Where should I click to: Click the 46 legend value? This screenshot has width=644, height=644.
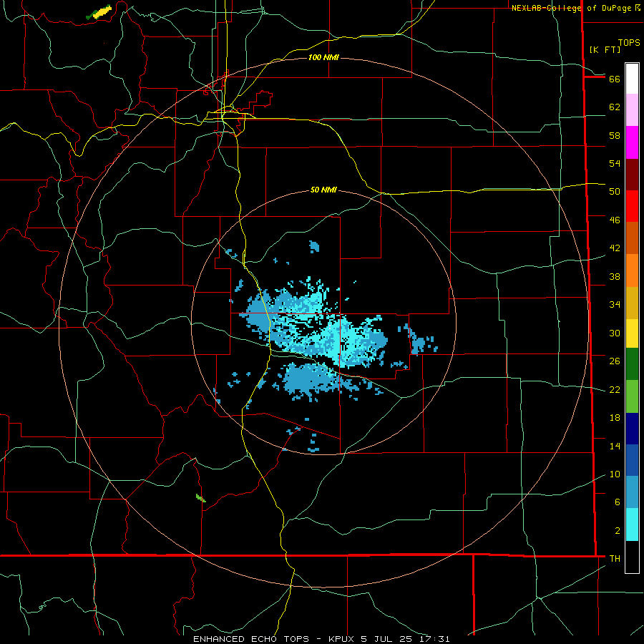(615, 220)
